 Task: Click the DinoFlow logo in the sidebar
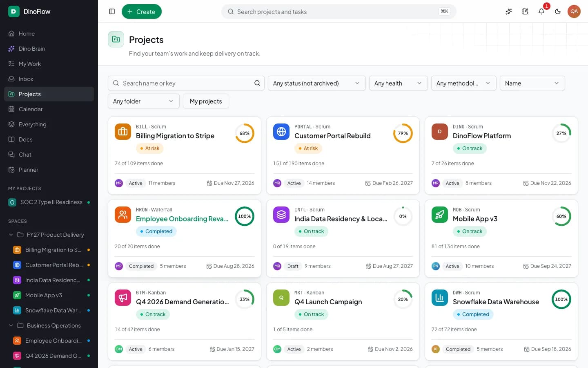pos(14,11)
